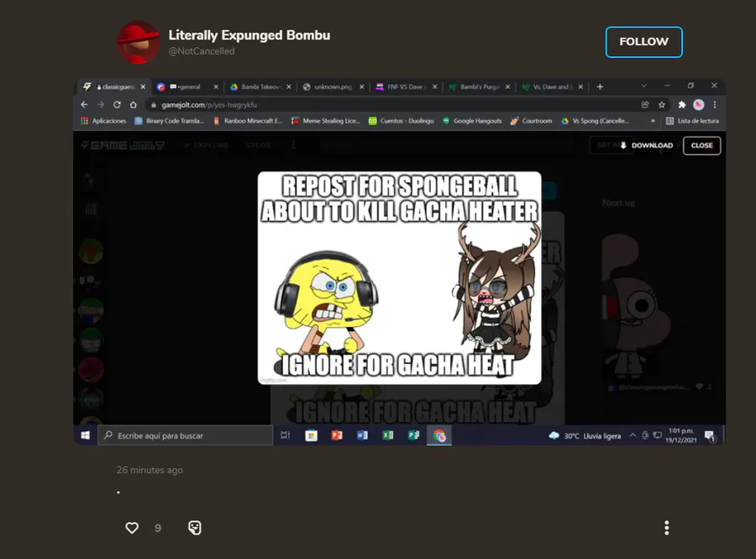The image size is (756, 559).
Task: Open Lista de lectura reading list
Action: [692, 121]
